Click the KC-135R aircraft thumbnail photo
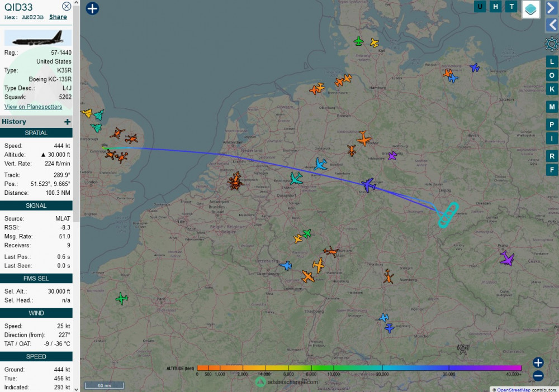Viewport: 559px width, 392px height. (37, 38)
